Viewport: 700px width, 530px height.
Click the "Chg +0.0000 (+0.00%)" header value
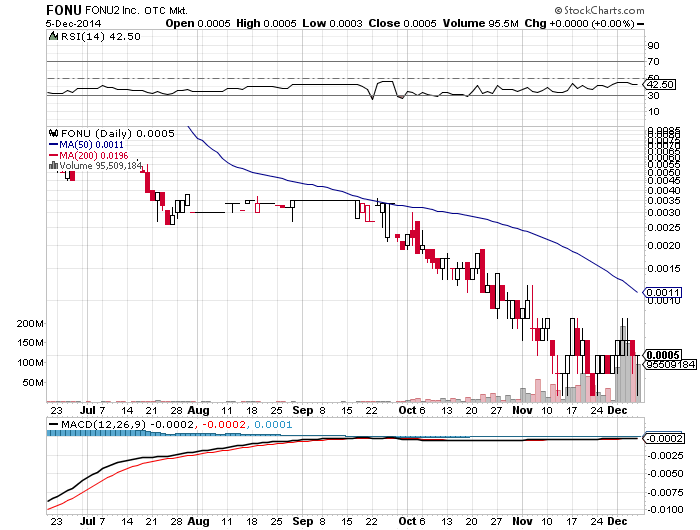point(579,24)
